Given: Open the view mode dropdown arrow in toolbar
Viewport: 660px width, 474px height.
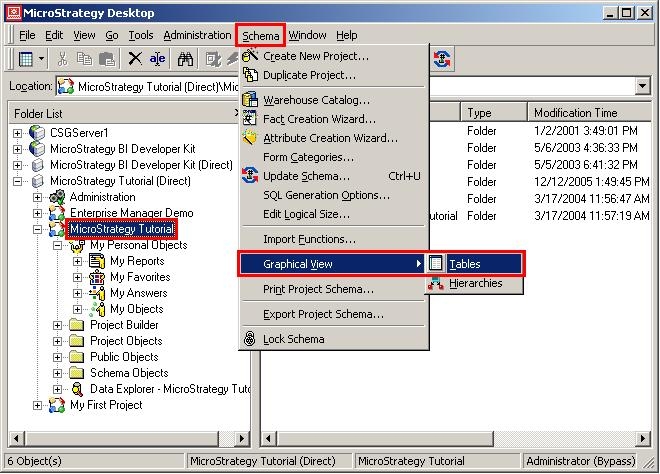Looking at the screenshot, I should point(41,60).
